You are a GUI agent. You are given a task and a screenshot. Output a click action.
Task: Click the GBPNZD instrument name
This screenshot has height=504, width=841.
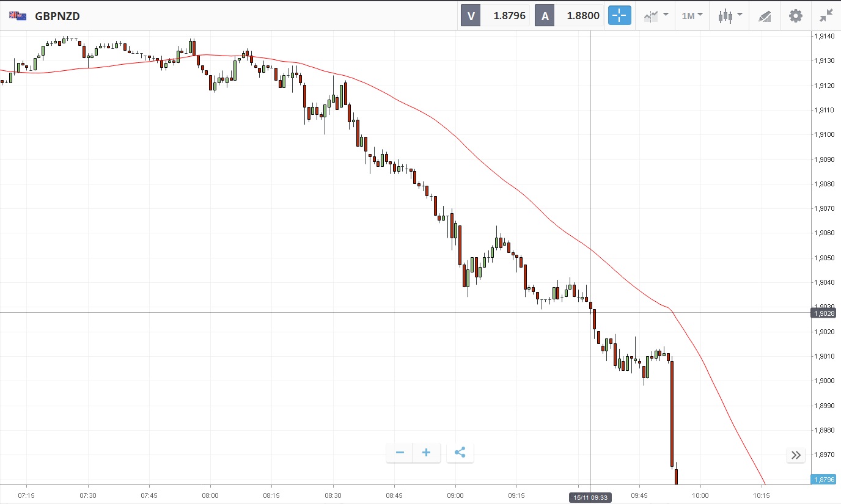[57, 16]
